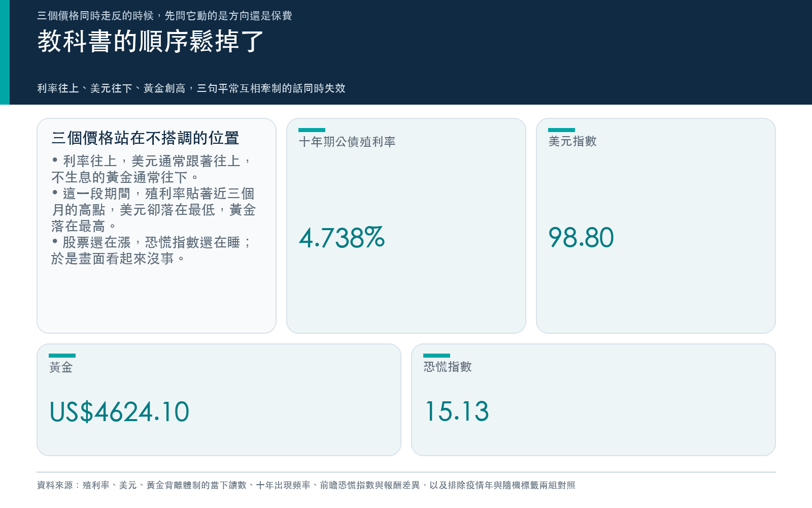Select the label 美元指數
The image size is (812, 508).
coord(572,141)
